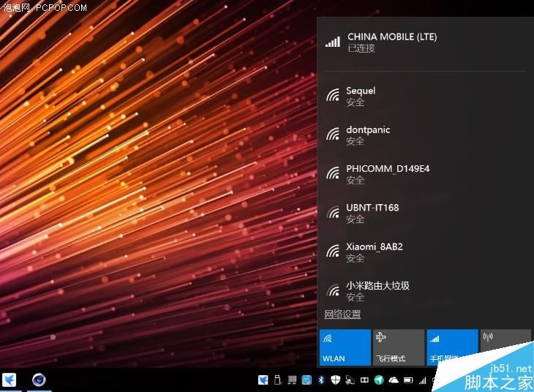The height and width of the screenshot is (392, 534).
Task: Open the 网络设置 network settings link
Action: click(342, 314)
